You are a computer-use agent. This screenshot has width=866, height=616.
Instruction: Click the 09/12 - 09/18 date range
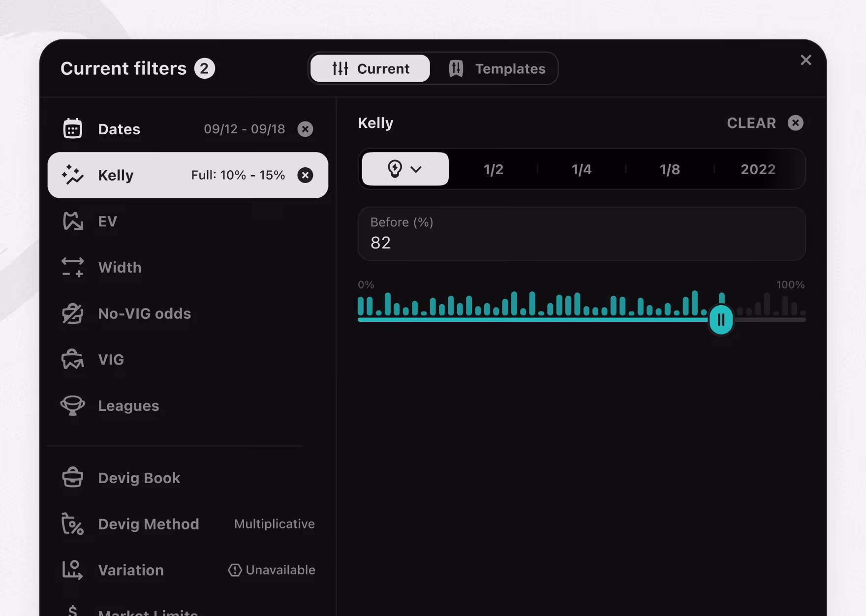click(245, 129)
